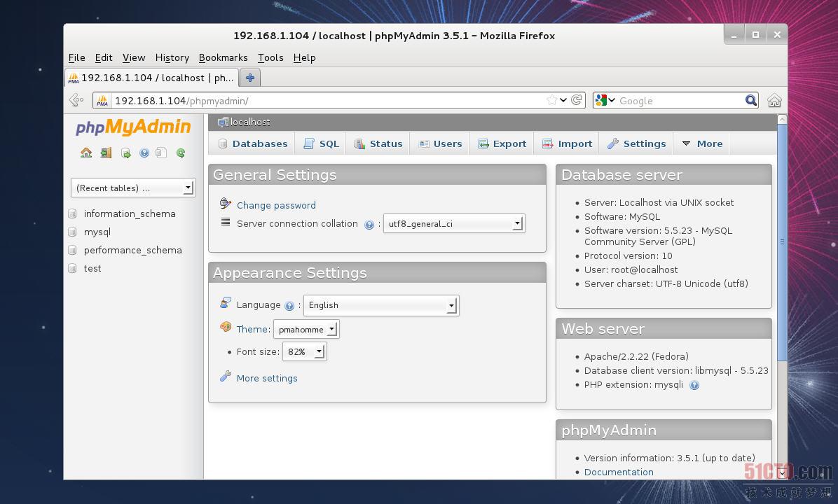
Task: Switch to the Status tab
Action: coord(378,143)
